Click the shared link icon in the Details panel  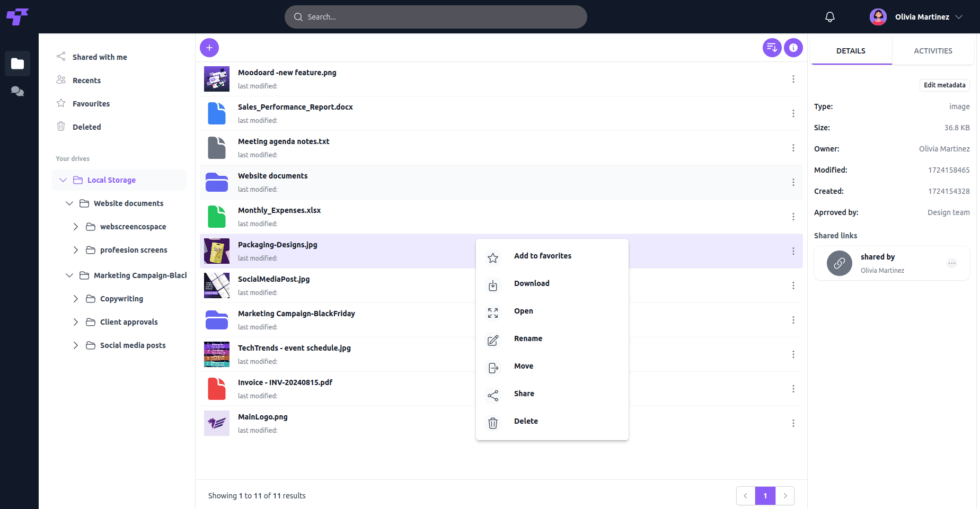839,263
